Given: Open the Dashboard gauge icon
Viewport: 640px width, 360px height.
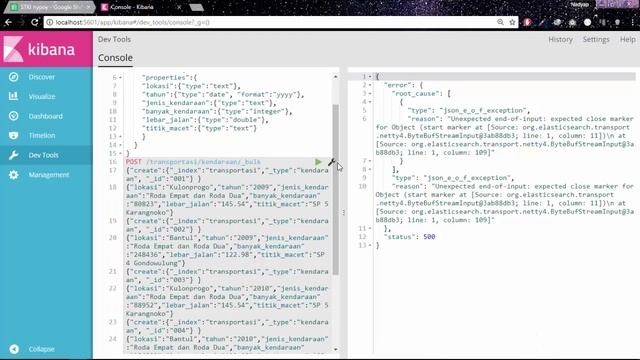Looking at the screenshot, I should tap(13, 116).
